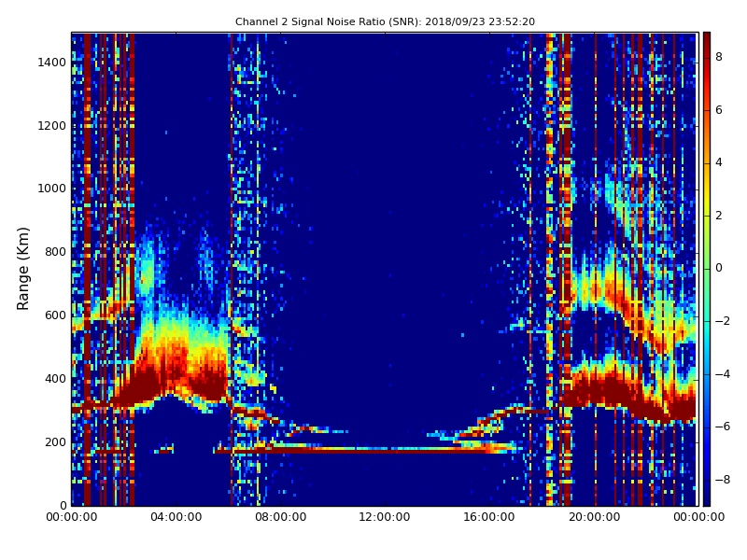Image resolution: width=747 pixels, height=560 pixels.
Task: Select the 20:00:00 time axis tick label
Action: click(x=594, y=516)
